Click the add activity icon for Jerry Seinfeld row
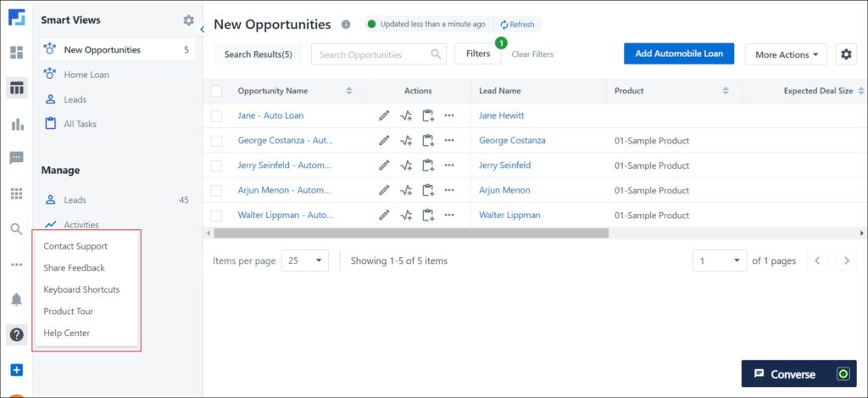The width and height of the screenshot is (868, 398). [406, 165]
